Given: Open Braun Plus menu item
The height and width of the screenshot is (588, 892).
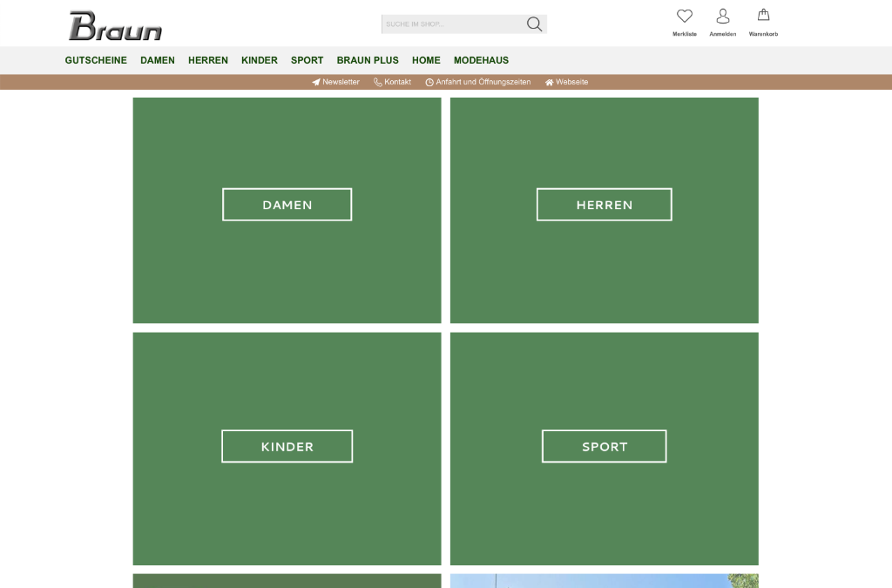Looking at the screenshot, I should (x=368, y=60).
